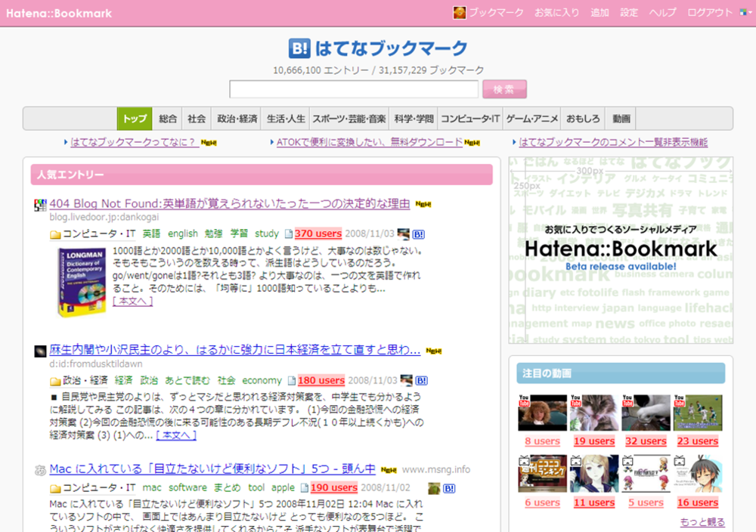Open the ATOKで便利に変換したい link

[370, 142]
